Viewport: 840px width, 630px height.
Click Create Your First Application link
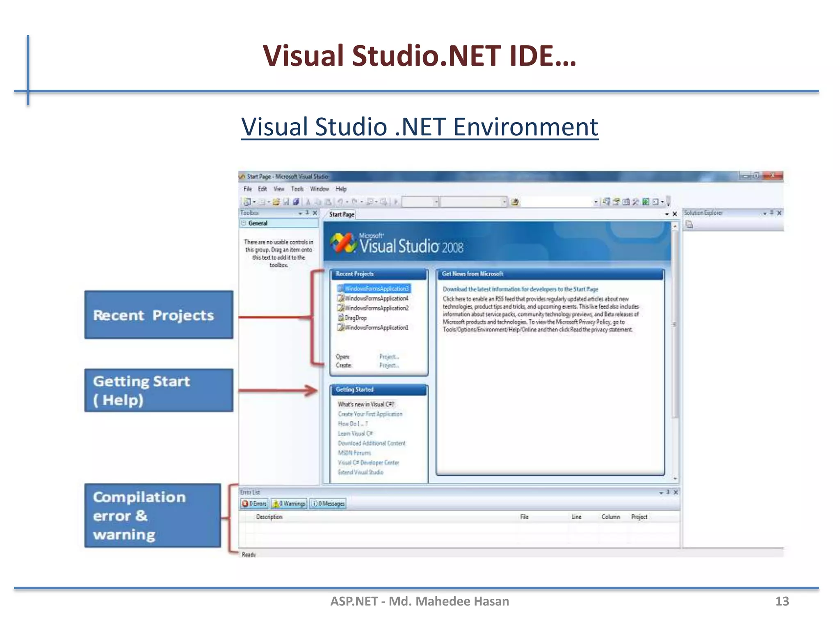point(370,414)
